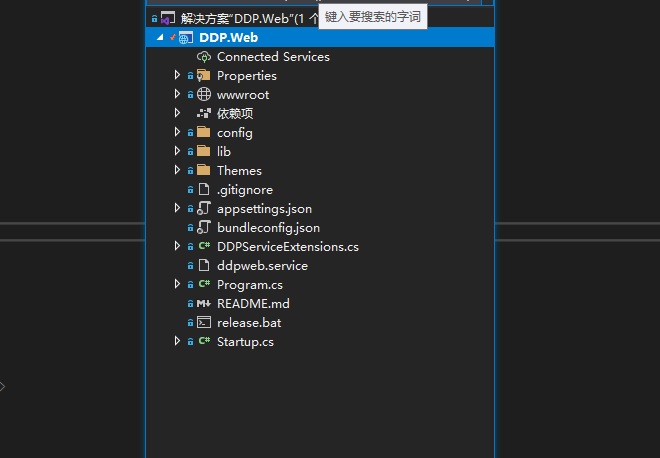Click the Properties wrench folder icon
660x458 pixels.
tap(204, 76)
